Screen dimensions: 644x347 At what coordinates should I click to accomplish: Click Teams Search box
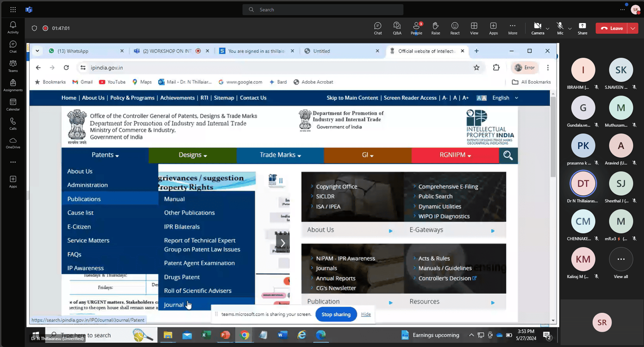point(323,10)
